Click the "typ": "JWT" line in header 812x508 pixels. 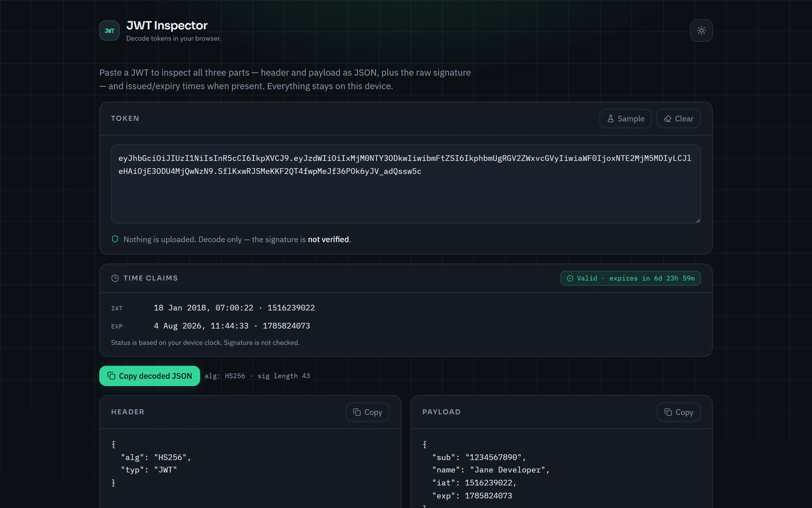click(x=149, y=470)
